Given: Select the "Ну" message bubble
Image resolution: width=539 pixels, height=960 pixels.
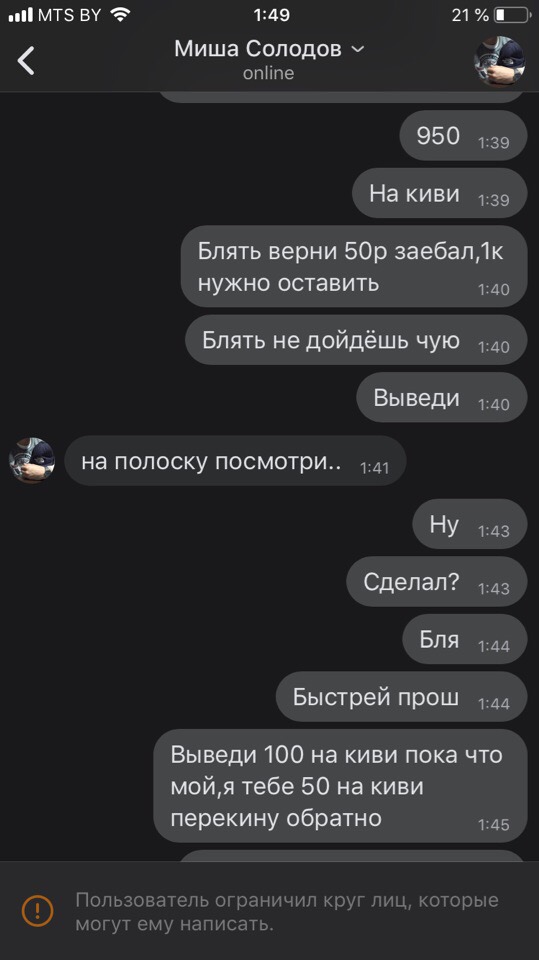Looking at the screenshot, I should [470, 524].
